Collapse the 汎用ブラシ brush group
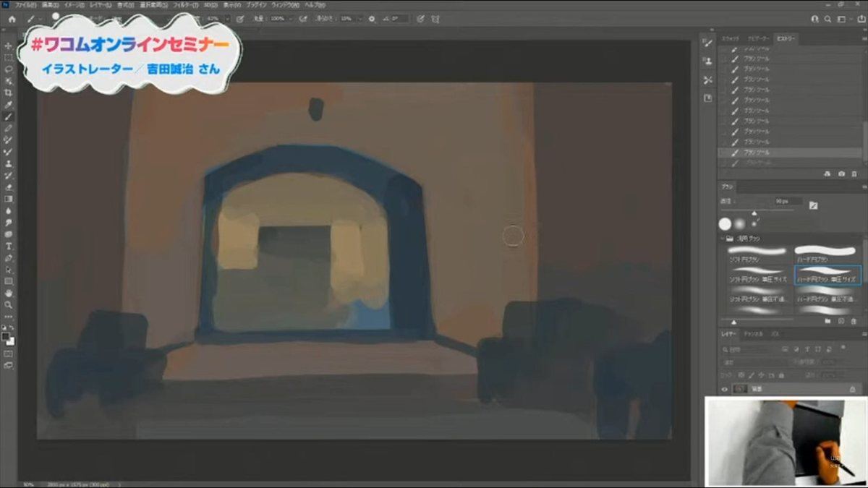The image size is (868, 488). coord(723,238)
